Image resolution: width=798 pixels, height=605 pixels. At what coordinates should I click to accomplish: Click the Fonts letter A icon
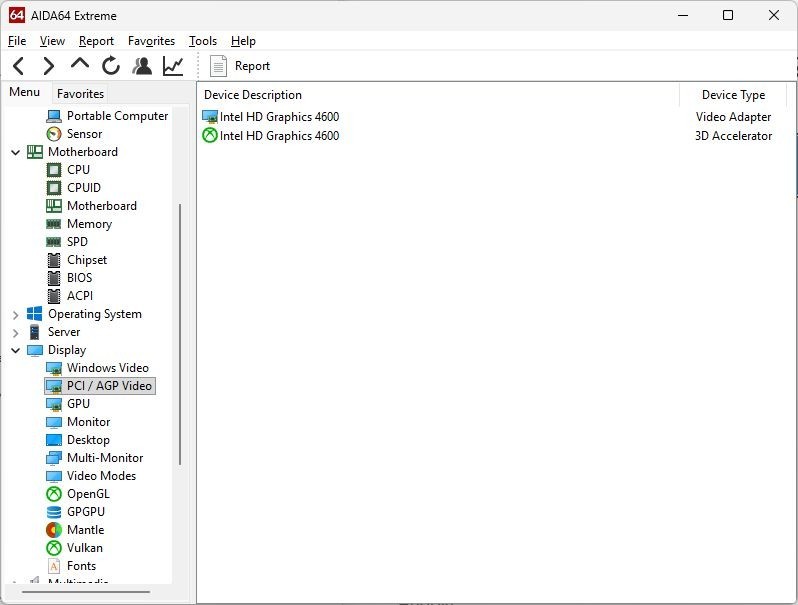pos(54,566)
